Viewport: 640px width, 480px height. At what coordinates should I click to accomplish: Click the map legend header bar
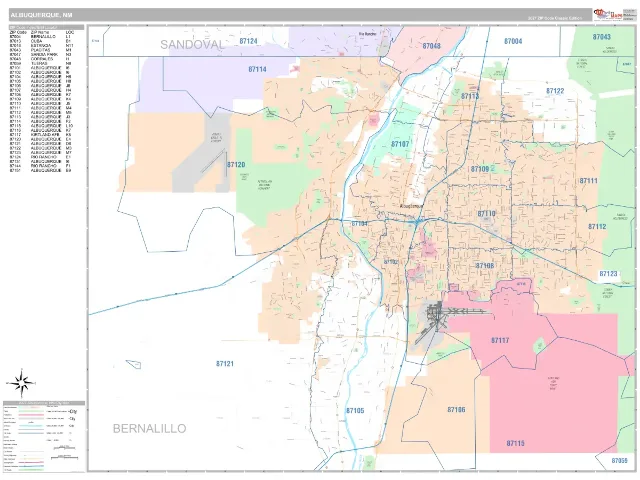pos(44,403)
